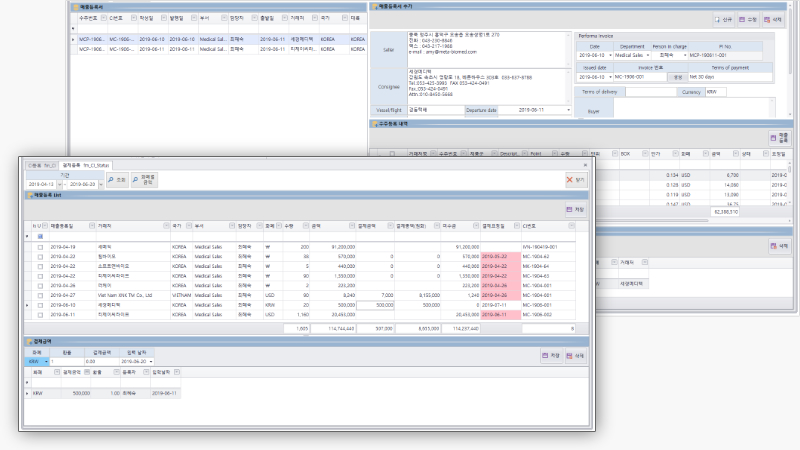Click top-right 삭제 button in back window

[x=773, y=19]
